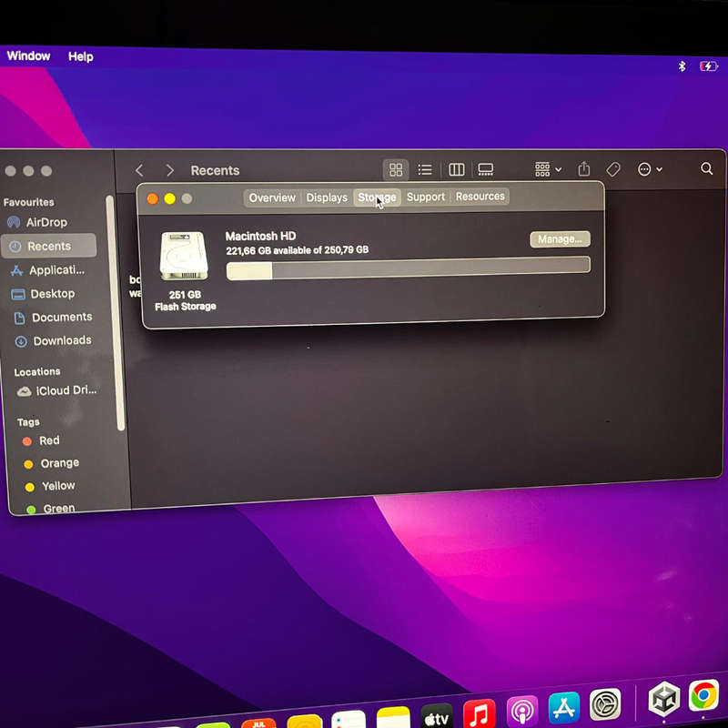Open the Group By dropdown

click(x=548, y=169)
